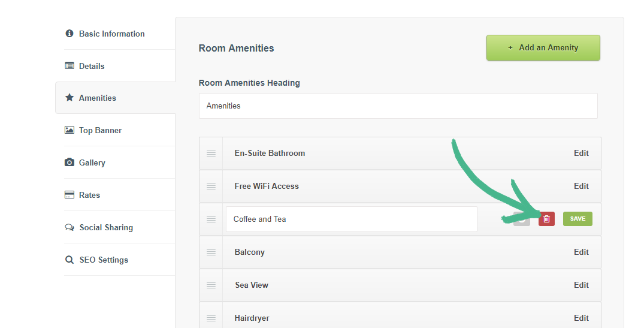The width and height of the screenshot is (644, 328).
Task: Save the Coffee and Tea amenity
Action: pos(578,219)
